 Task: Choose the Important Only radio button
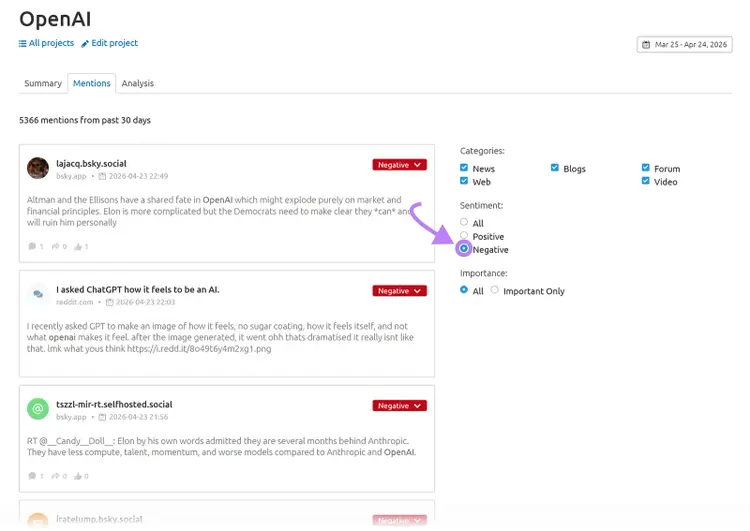(495, 290)
